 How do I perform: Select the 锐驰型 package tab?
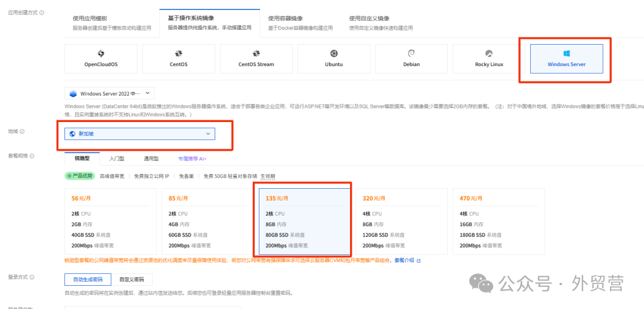82,158
